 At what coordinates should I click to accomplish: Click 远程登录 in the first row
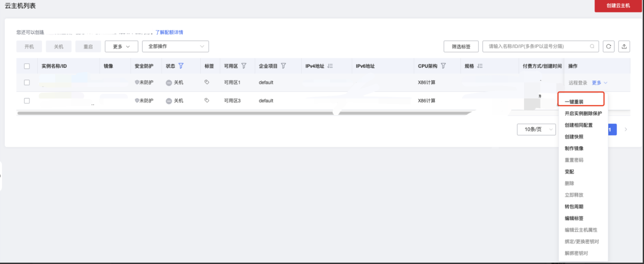click(578, 83)
